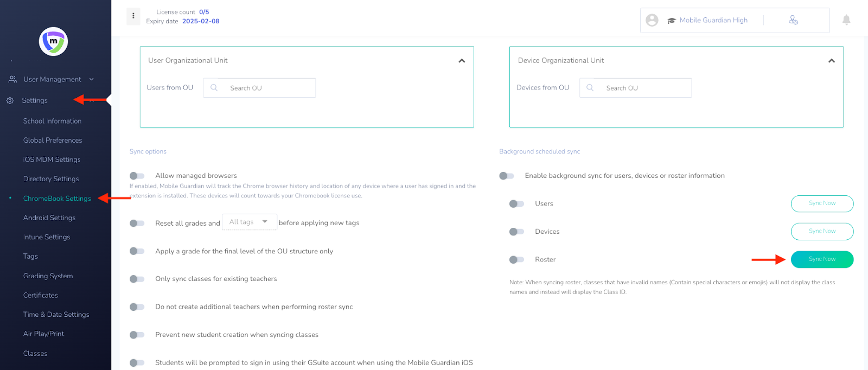868x370 pixels.
Task: Click Sync Now for Roster
Action: click(x=822, y=259)
